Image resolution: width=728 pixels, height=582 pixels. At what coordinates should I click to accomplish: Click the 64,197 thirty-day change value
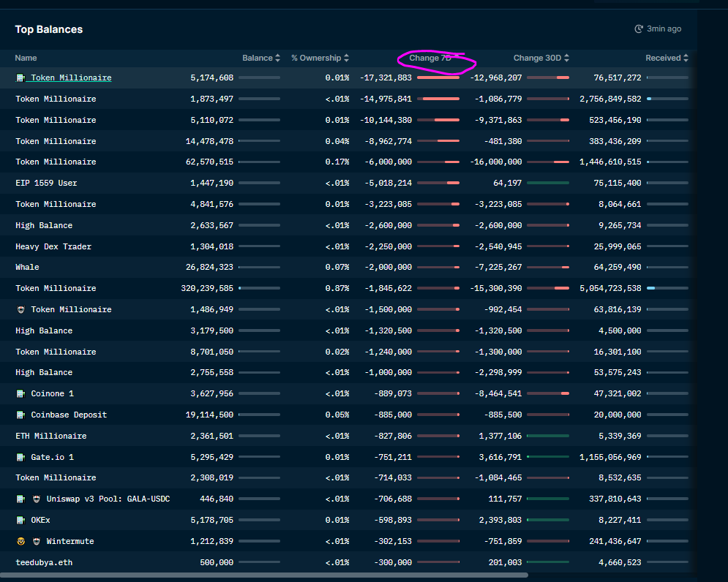click(508, 183)
